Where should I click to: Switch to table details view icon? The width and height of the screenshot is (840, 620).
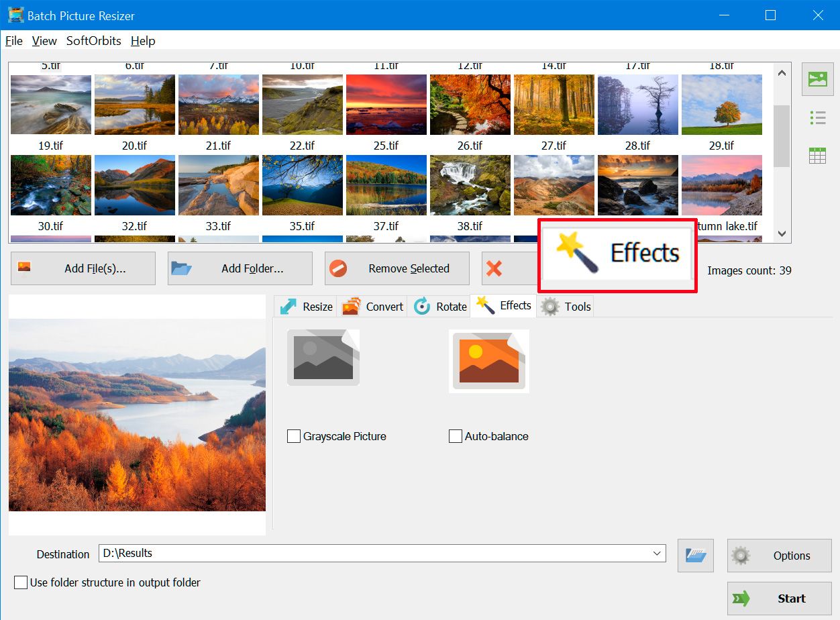pos(817,156)
